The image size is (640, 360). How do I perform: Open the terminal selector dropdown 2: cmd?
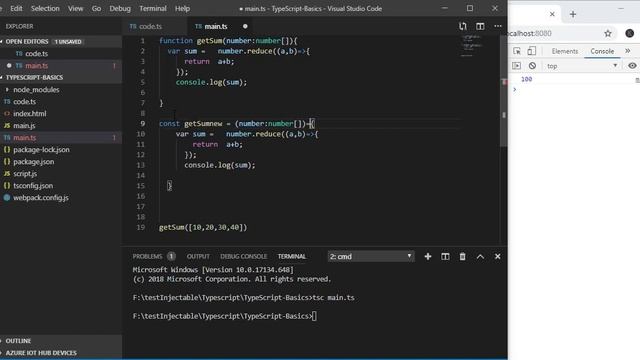point(371,256)
